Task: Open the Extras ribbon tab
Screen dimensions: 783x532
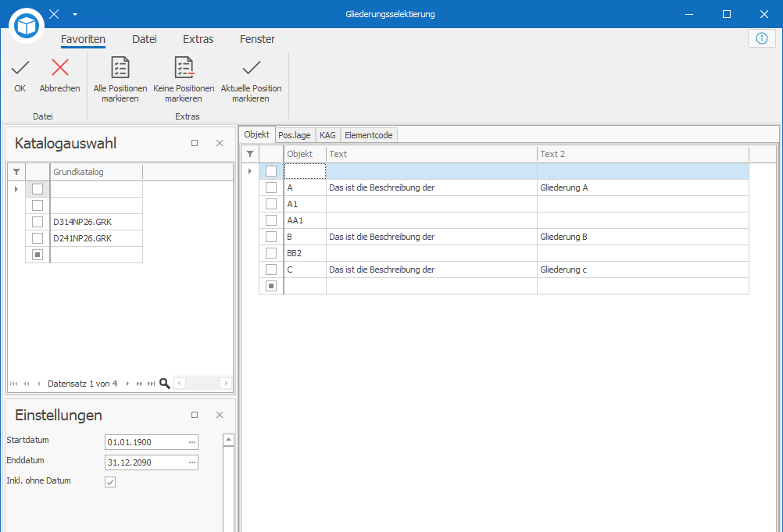Action: tap(198, 39)
